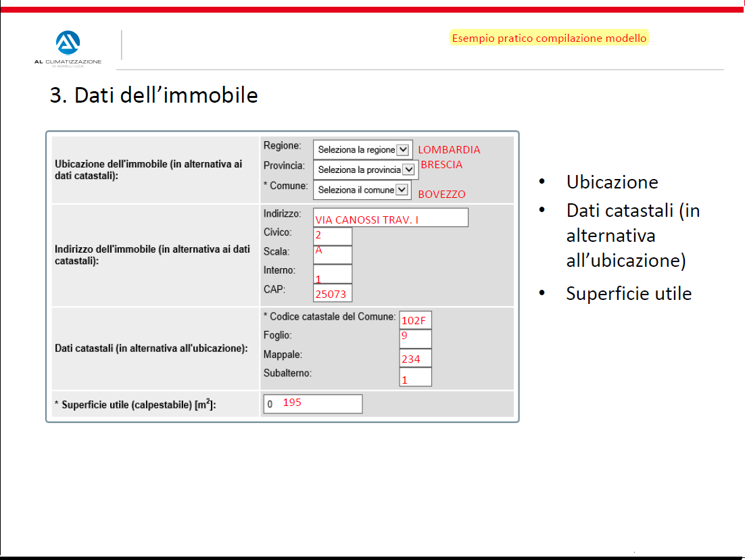Click the Scala input field

click(x=333, y=255)
